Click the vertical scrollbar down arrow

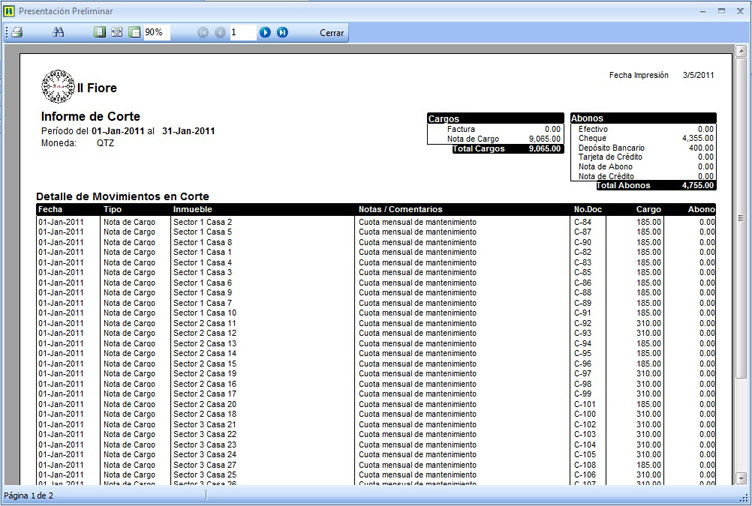(x=741, y=477)
